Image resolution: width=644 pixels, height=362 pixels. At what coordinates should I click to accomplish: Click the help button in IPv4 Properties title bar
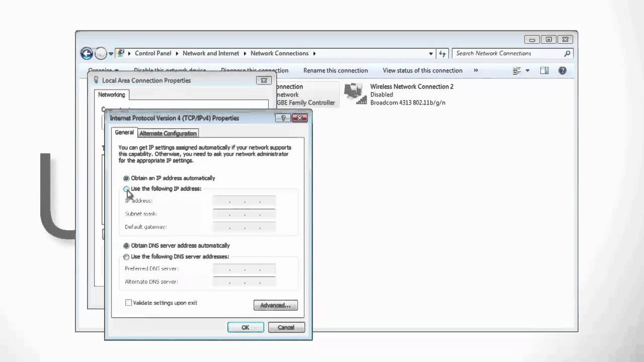[x=283, y=118]
